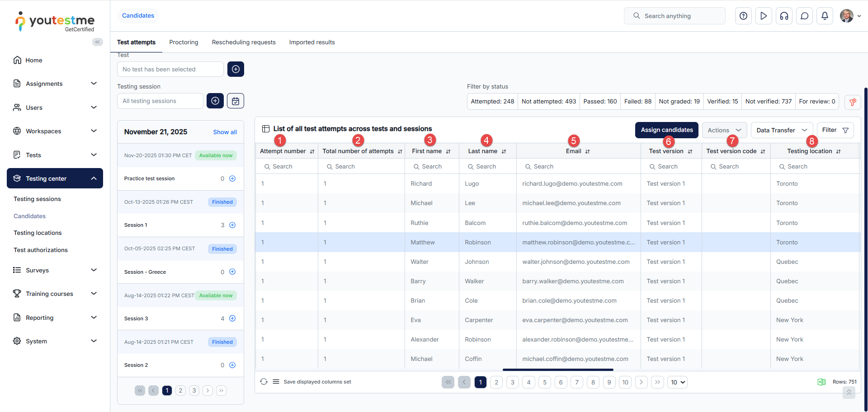Click the Assign candidates button

[x=666, y=130]
